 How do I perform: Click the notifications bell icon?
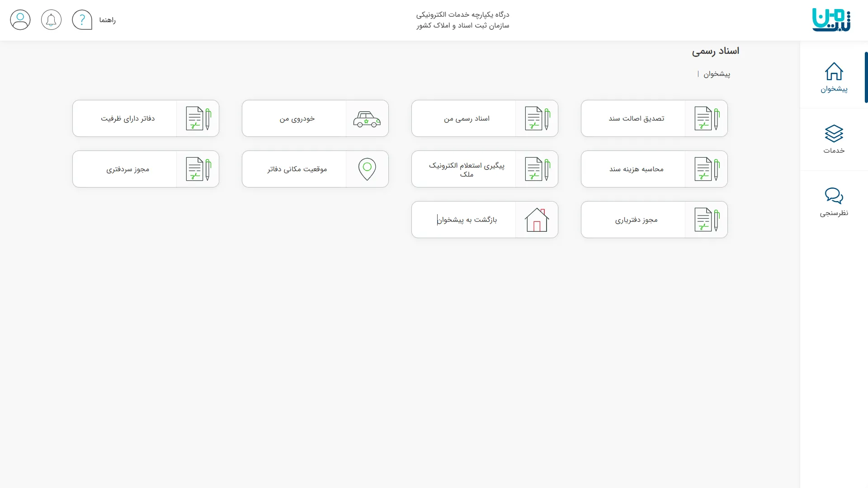[51, 20]
